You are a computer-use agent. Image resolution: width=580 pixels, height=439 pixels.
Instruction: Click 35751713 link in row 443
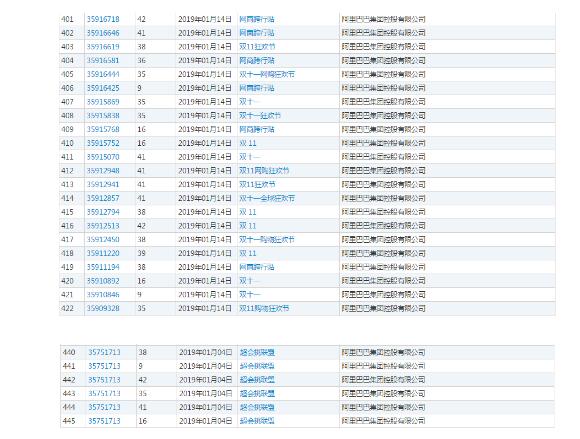coord(104,394)
